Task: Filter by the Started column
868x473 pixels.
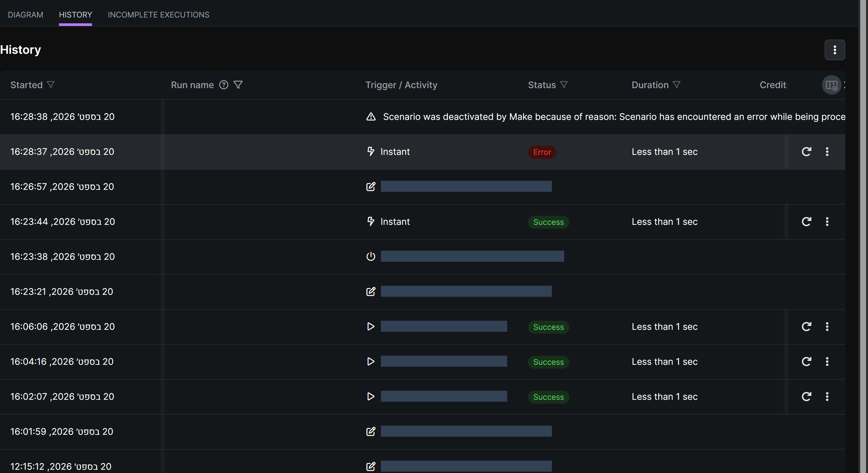Action: click(x=51, y=85)
